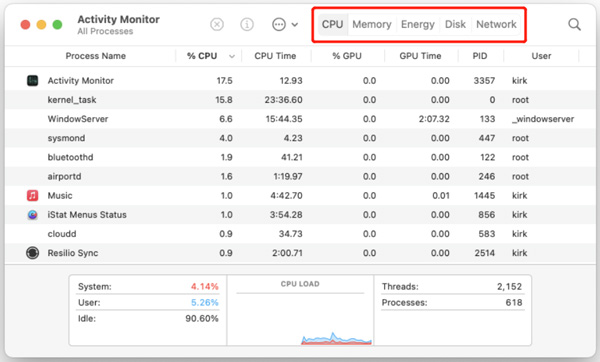The height and width of the screenshot is (362, 600).
Task: Click the System 4.14% value
Action: (204, 287)
